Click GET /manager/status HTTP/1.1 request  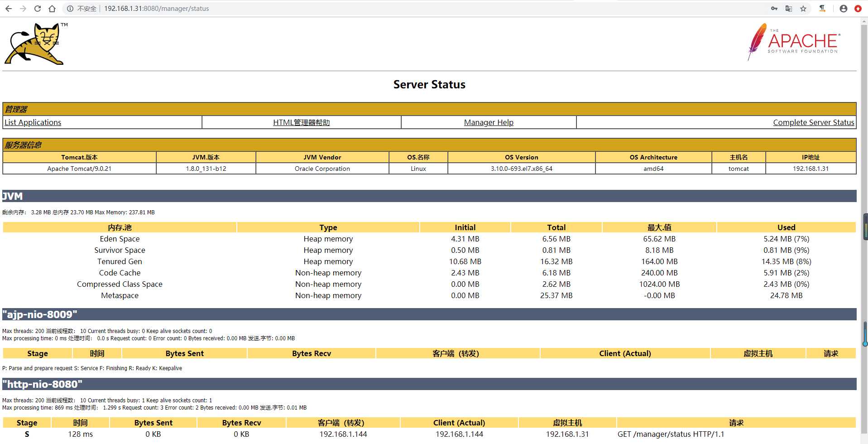pyautogui.click(x=671, y=434)
